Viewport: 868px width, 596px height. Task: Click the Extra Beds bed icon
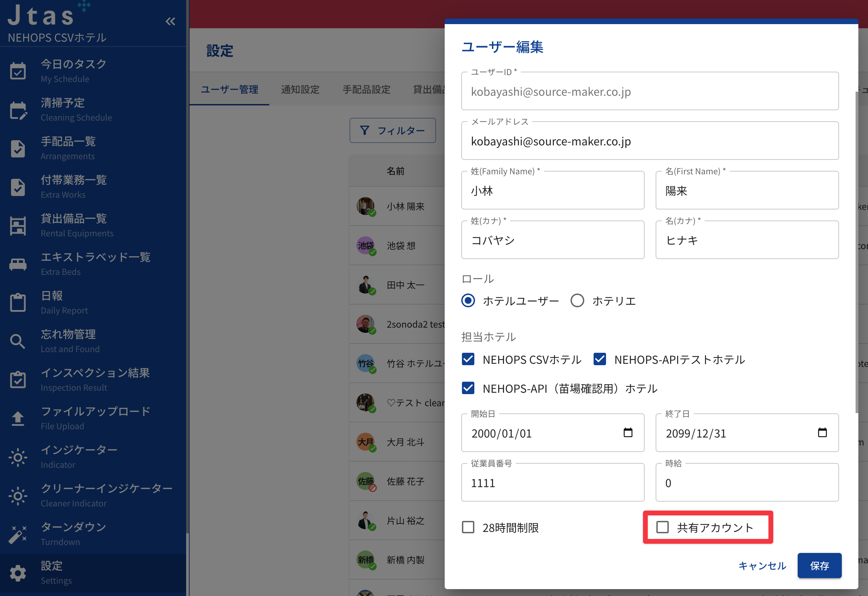tap(18, 264)
